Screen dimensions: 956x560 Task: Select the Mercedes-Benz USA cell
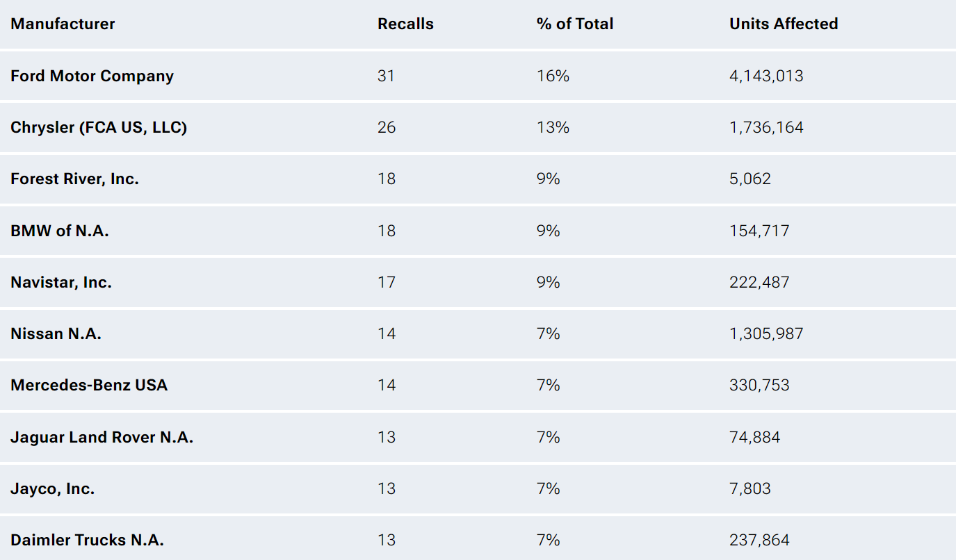(89, 386)
